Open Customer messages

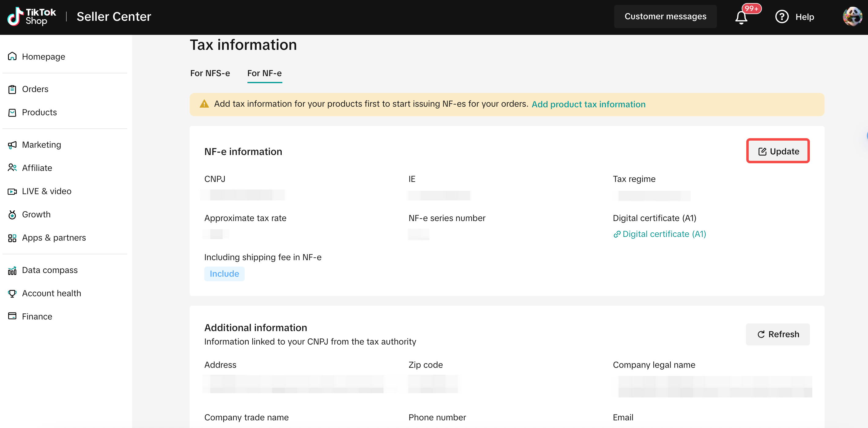(665, 17)
